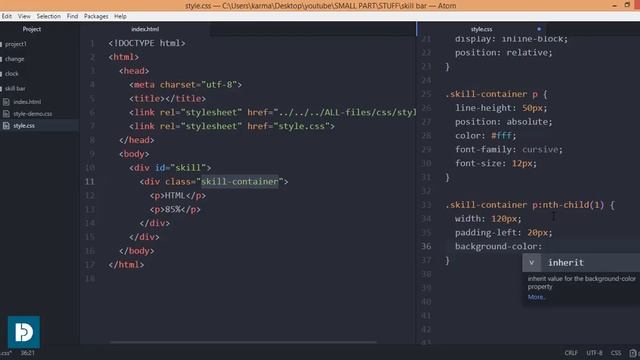Image resolution: width=640 pixels, height=360 pixels.
Task: Click the modified dot on style.css tab
Action: pos(539,29)
